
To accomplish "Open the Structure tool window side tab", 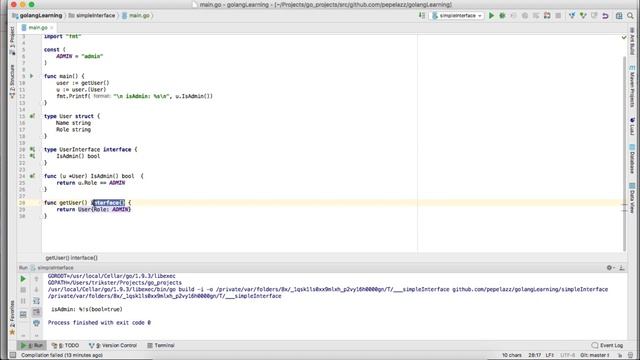I will tap(12, 82).
